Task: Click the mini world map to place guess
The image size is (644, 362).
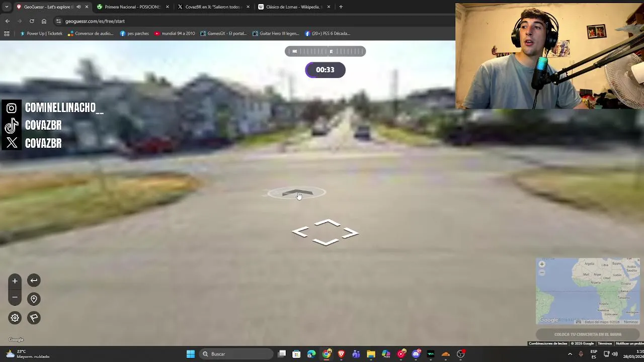Action: [588, 291]
